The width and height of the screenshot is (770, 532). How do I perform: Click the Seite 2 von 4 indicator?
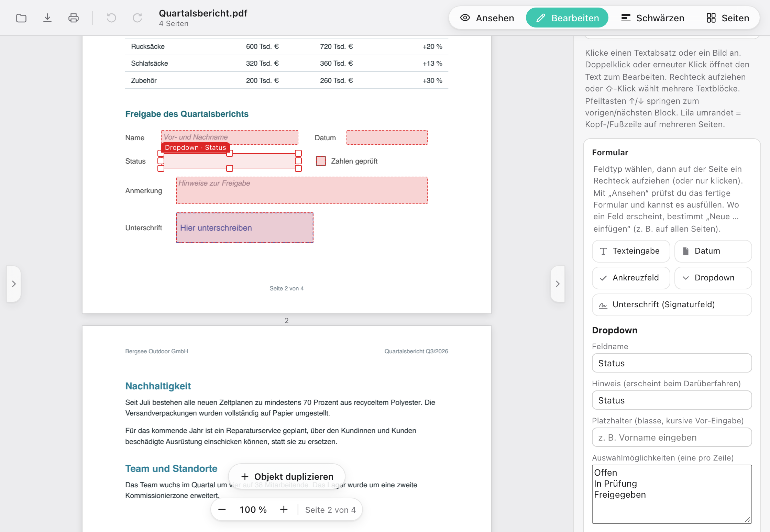(330, 510)
